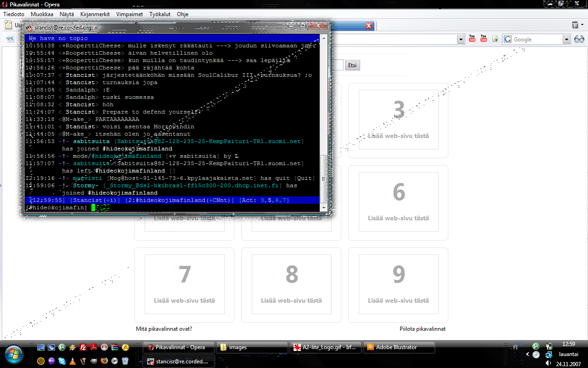Click the starred page bookmark icon
588x368 pixels.
pos(495,39)
